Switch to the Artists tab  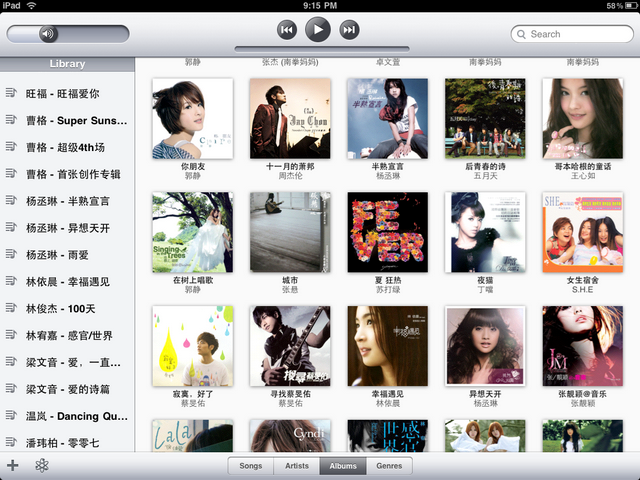(x=297, y=466)
